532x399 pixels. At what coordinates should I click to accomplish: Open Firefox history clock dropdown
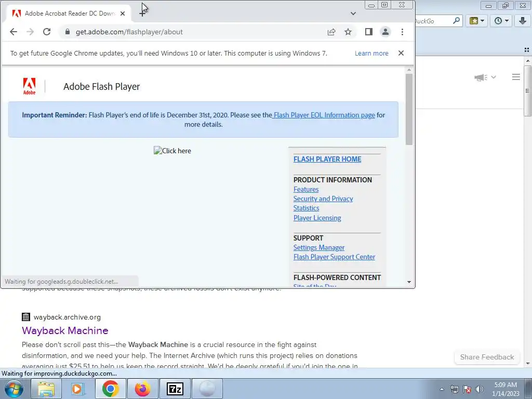tap(501, 21)
